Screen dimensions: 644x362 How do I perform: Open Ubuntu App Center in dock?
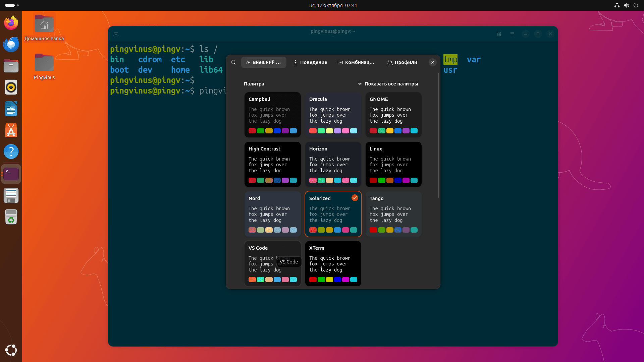tap(11, 130)
